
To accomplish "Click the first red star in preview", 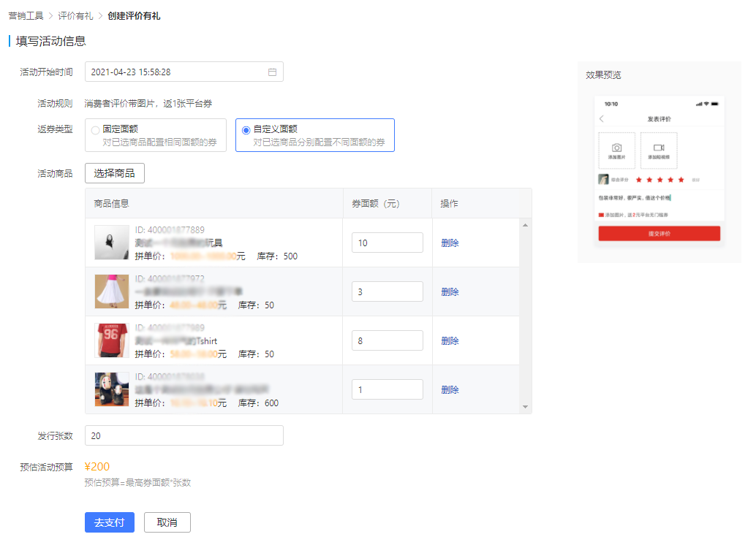I will (x=638, y=180).
